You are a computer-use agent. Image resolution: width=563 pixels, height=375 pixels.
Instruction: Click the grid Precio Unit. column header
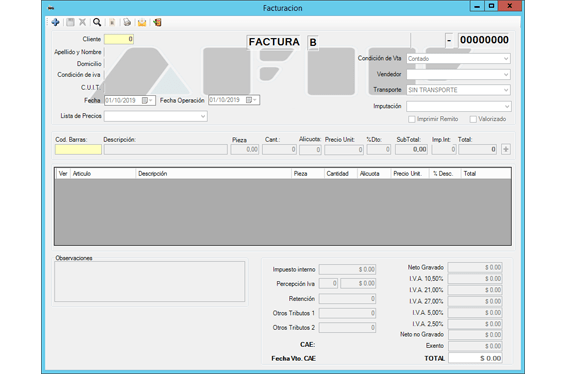click(x=410, y=173)
